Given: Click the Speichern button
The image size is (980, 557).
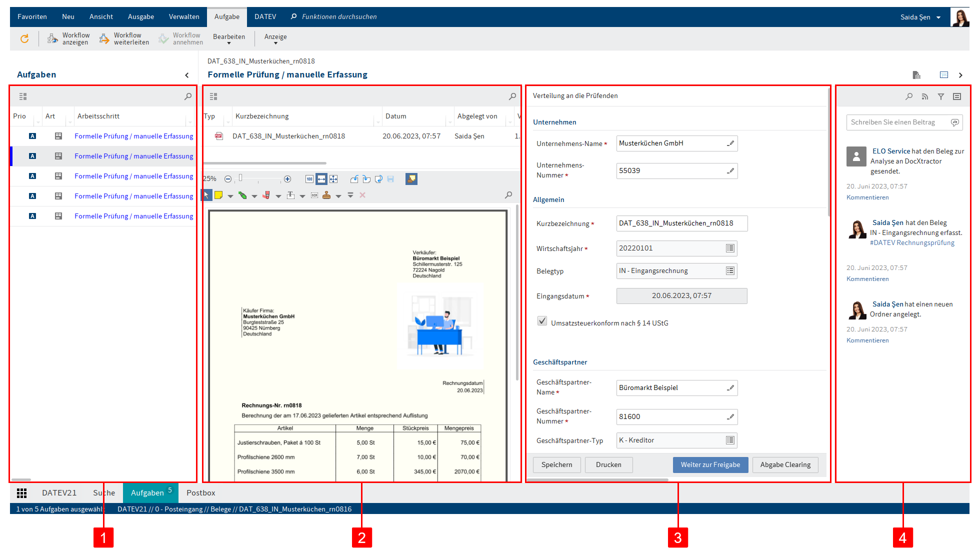Looking at the screenshot, I should click(556, 465).
